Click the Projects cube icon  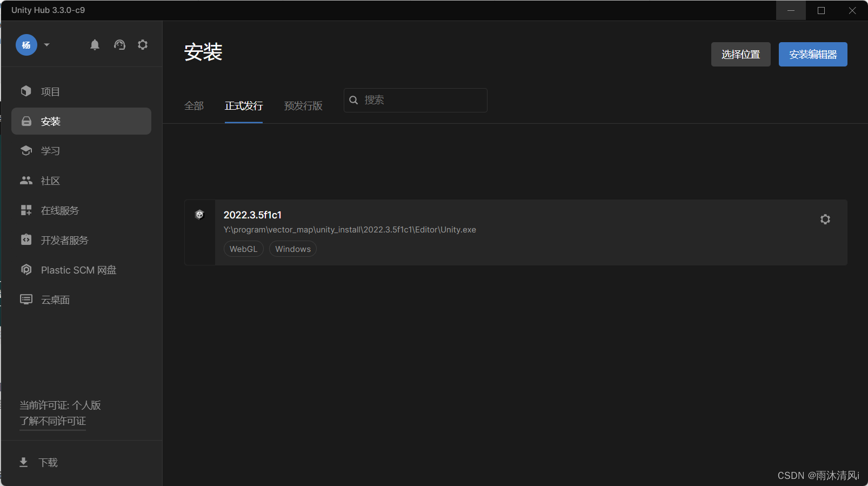(26, 91)
